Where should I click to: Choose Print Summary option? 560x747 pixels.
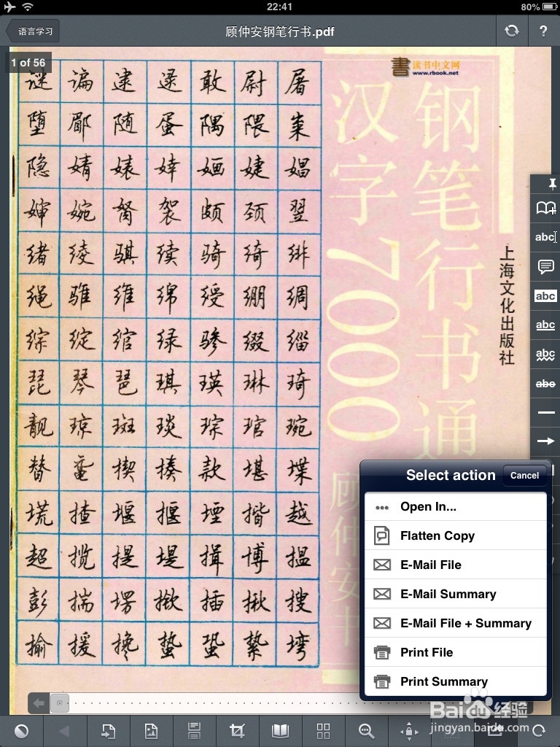pyautogui.click(x=455, y=681)
